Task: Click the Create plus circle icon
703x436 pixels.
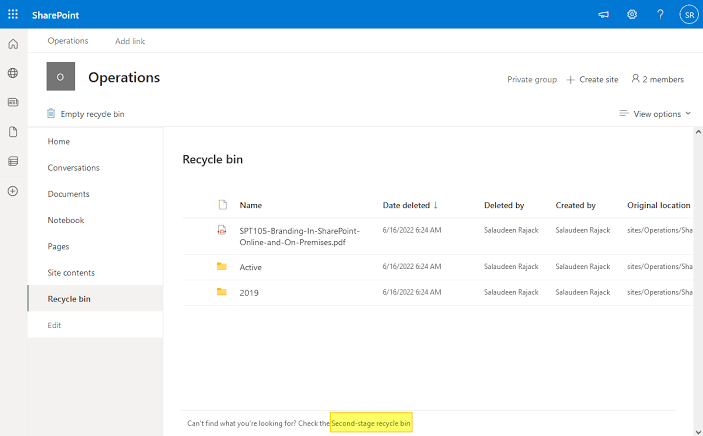Action: (13, 191)
